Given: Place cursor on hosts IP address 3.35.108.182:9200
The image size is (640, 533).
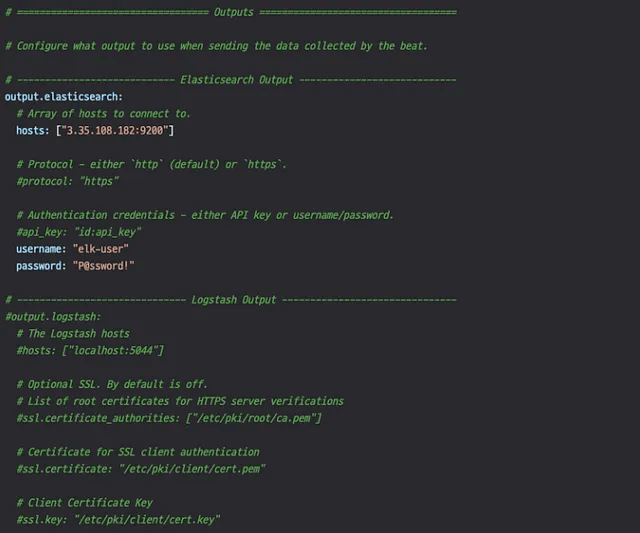Looking at the screenshot, I should click(x=118, y=131).
